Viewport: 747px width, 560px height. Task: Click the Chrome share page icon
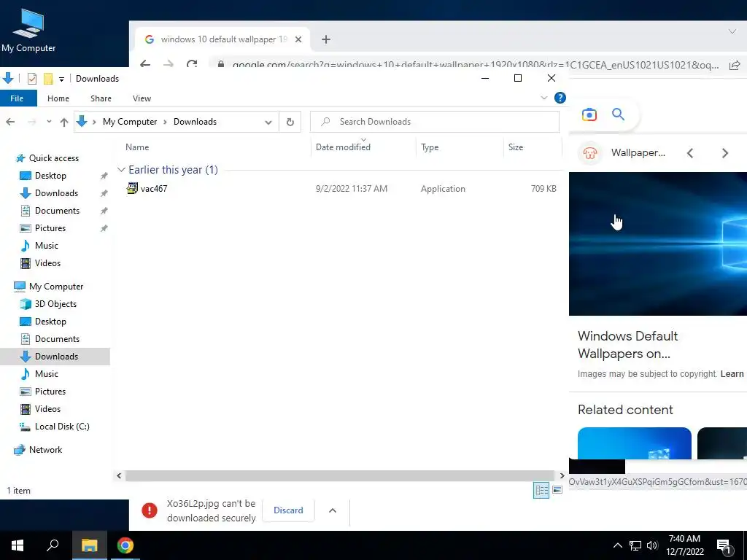pyautogui.click(x=734, y=65)
